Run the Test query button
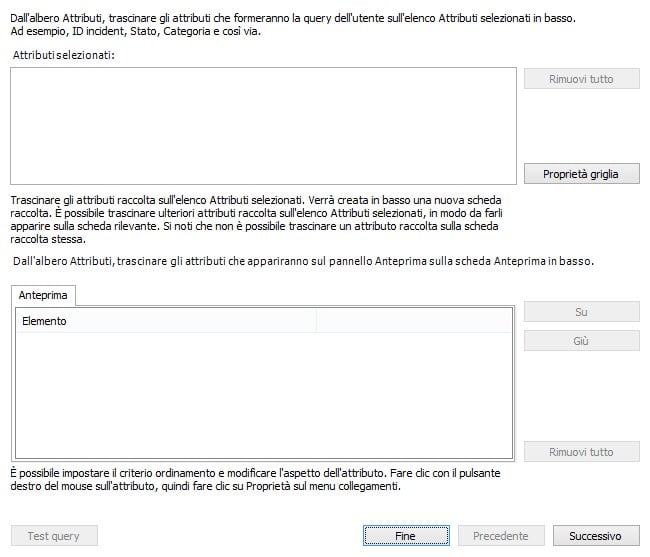650x557 pixels. [54, 536]
